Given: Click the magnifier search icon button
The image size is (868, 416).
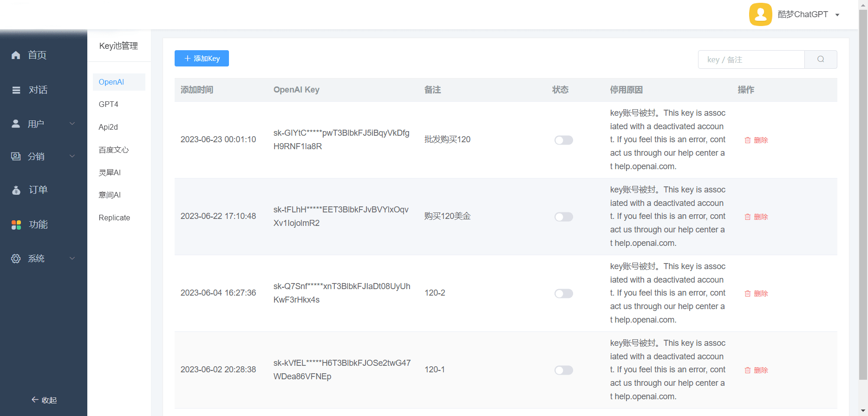Looking at the screenshot, I should coord(821,59).
